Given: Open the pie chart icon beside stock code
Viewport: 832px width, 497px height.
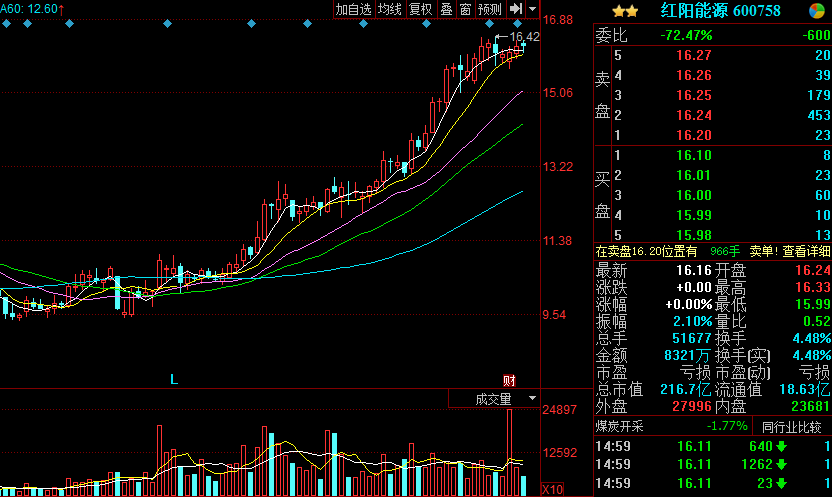Looking at the screenshot, I should click(817, 11).
